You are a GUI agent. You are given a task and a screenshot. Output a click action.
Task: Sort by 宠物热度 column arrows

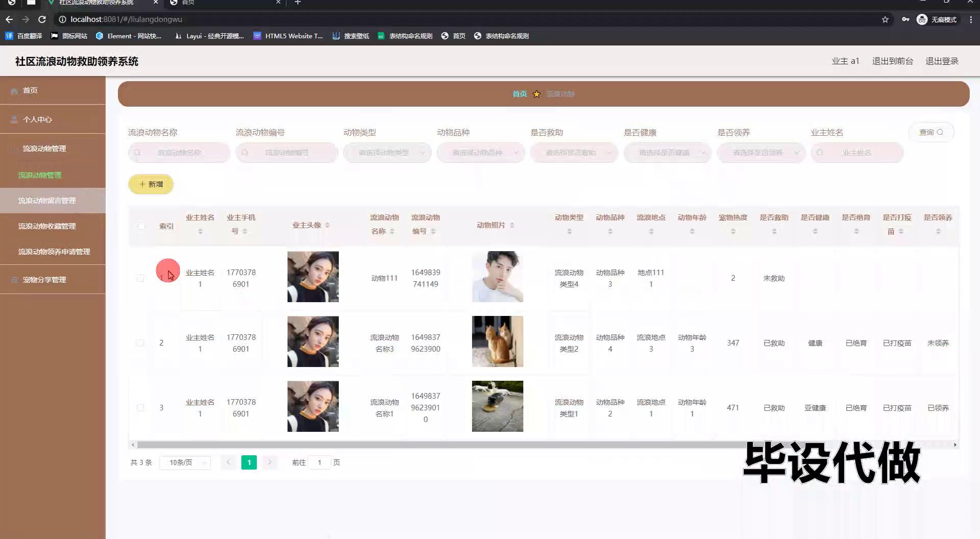(x=733, y=232)
